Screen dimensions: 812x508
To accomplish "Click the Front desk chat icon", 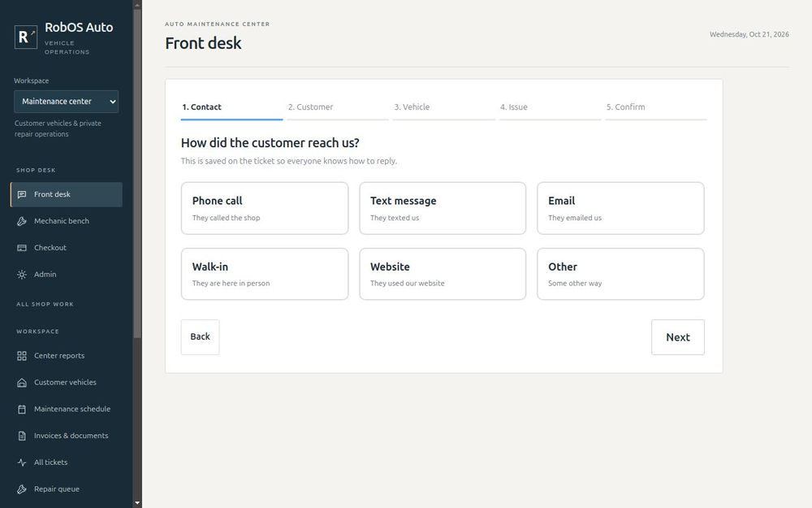I will [22, 194].
